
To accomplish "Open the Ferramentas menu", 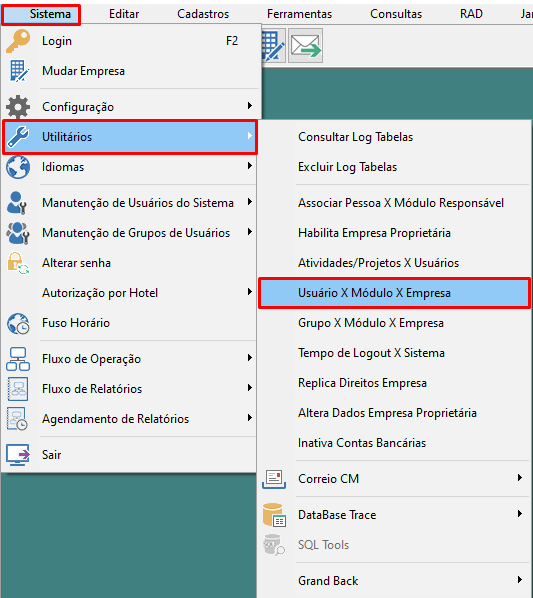I will click(299, 14).
